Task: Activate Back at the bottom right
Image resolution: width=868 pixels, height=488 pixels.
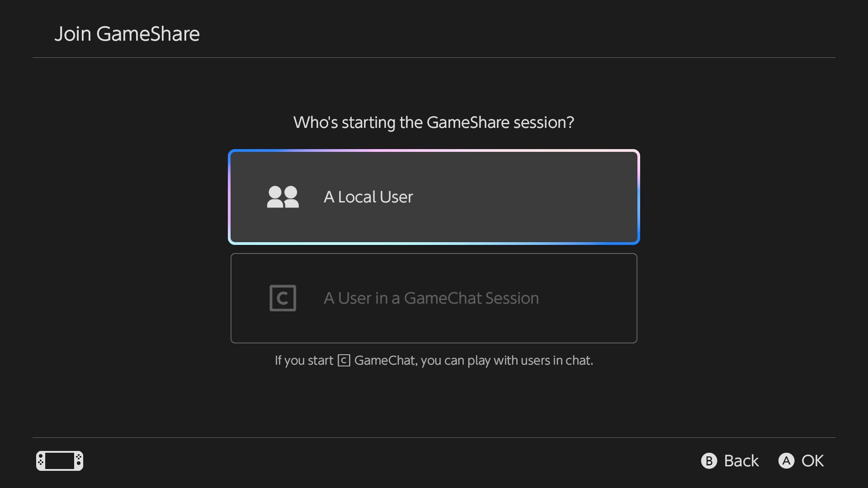Action: tap(730, 460)
